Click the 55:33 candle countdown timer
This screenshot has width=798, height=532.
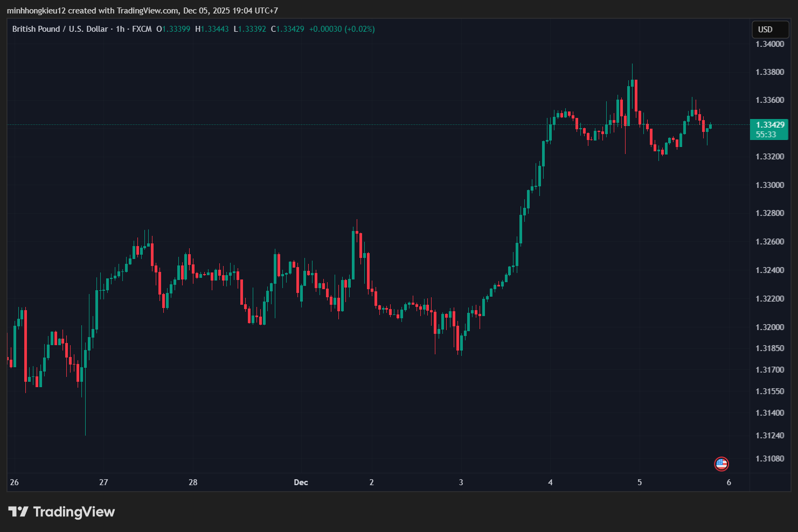coord(766,135)
